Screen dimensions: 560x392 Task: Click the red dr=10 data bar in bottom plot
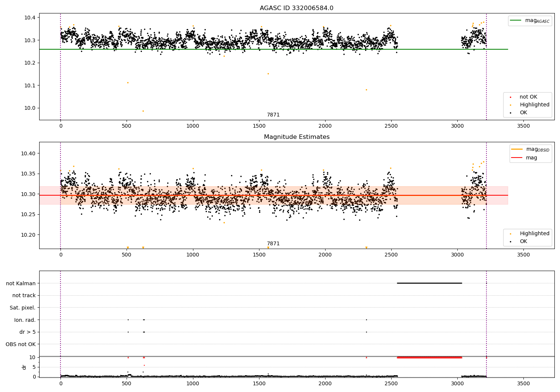tap(429, 358)
